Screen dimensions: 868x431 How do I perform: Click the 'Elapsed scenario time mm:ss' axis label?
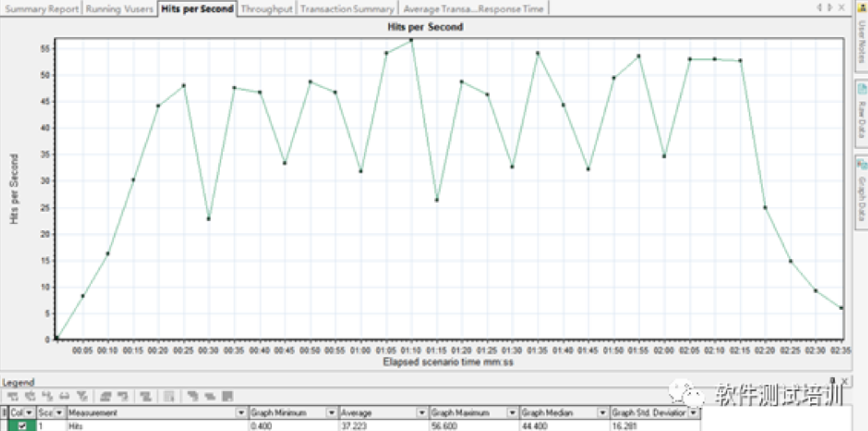[448, 362]
